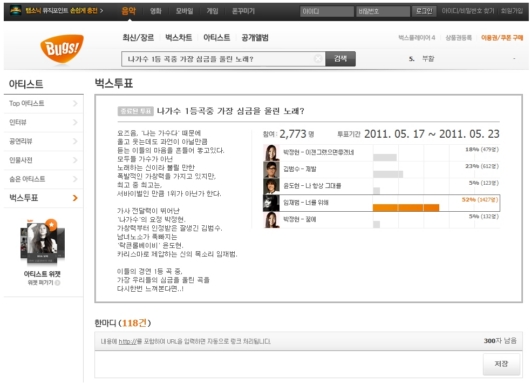Select poll option 김범수 - 제발
This screenshot has height=383, width=531.
click(300, 169)
